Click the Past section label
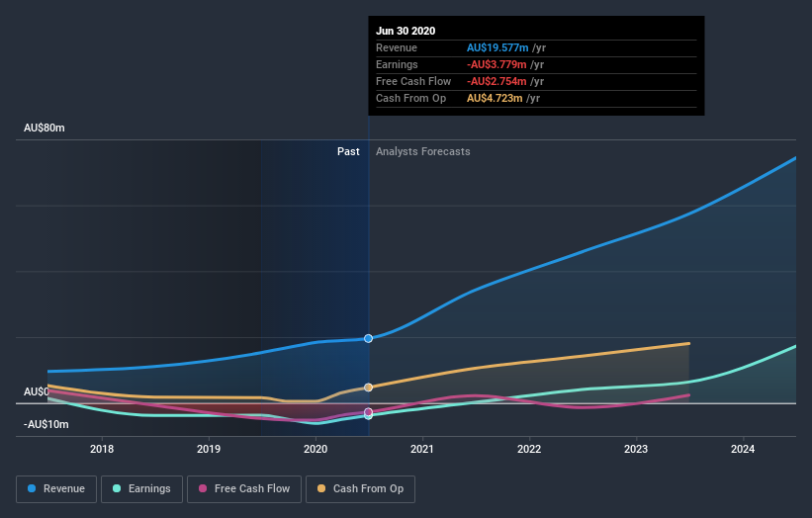Image resolution: width=812 pixels, height=518 pixels. (348, 151)
